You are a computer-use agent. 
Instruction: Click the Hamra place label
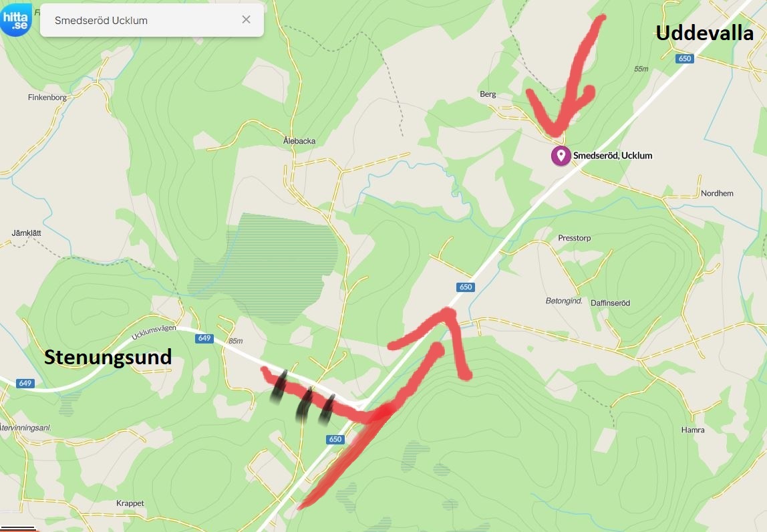(x=693, y=430)
